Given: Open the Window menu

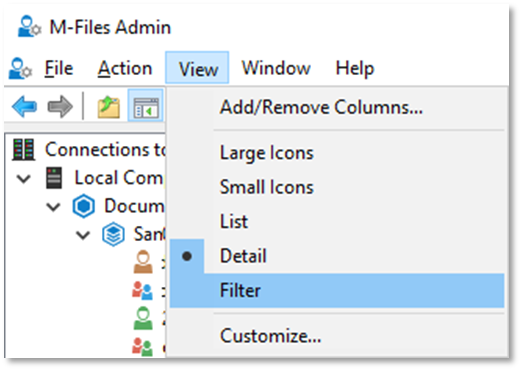Looking at the screenshot, I should click(x=276, y=68).
